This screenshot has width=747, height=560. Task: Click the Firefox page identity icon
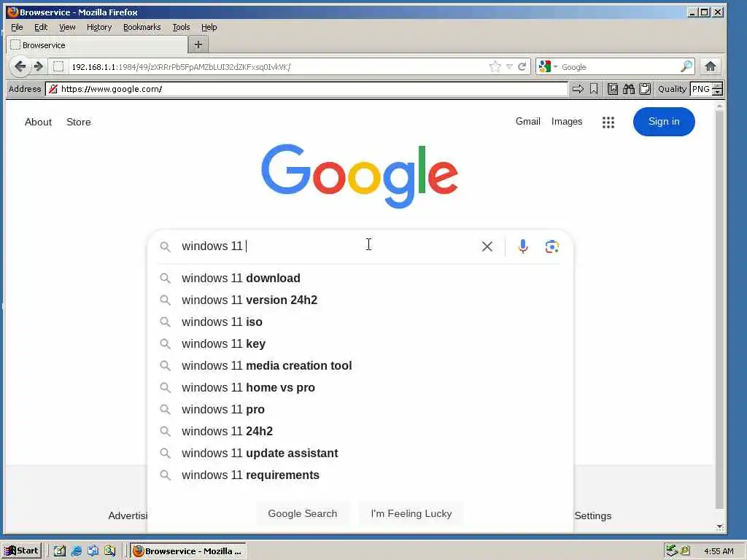point(58,66)
